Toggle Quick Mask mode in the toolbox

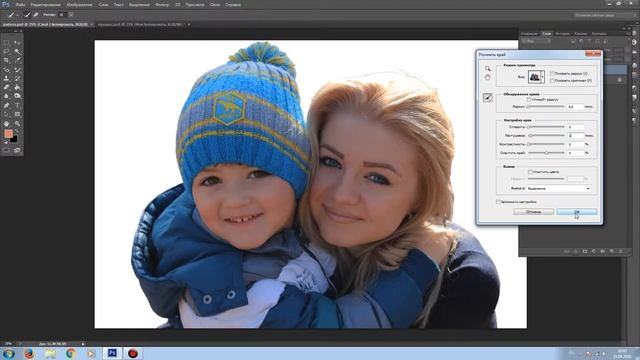point(6,150)
